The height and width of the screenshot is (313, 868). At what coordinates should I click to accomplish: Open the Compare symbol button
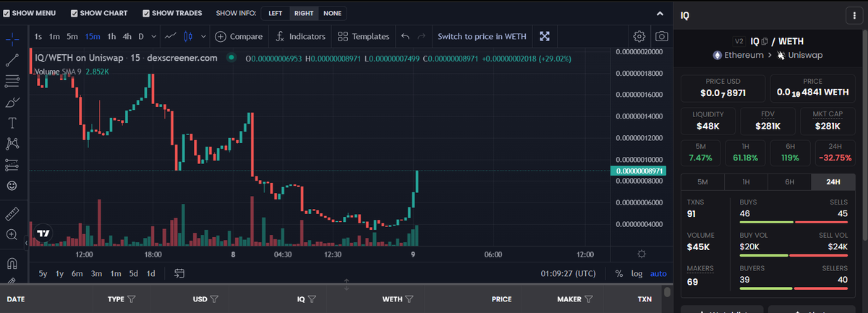click(x=238, y=36)
